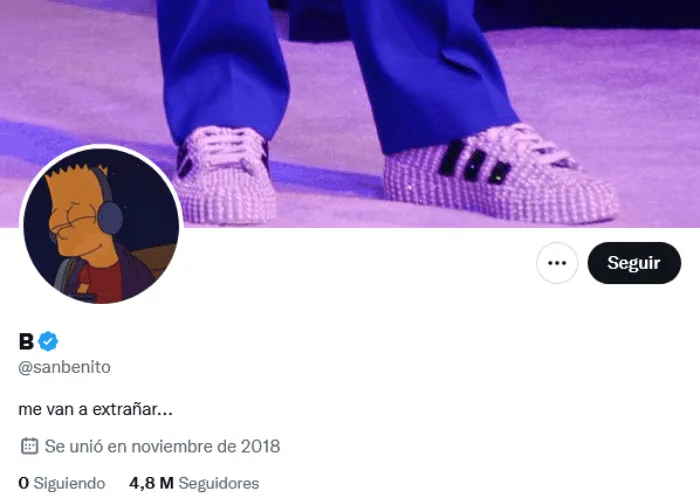Open the Bart Simpson profile picture
Screen dimensions: 700x498
pyautogui.click(x=101, y=226)
